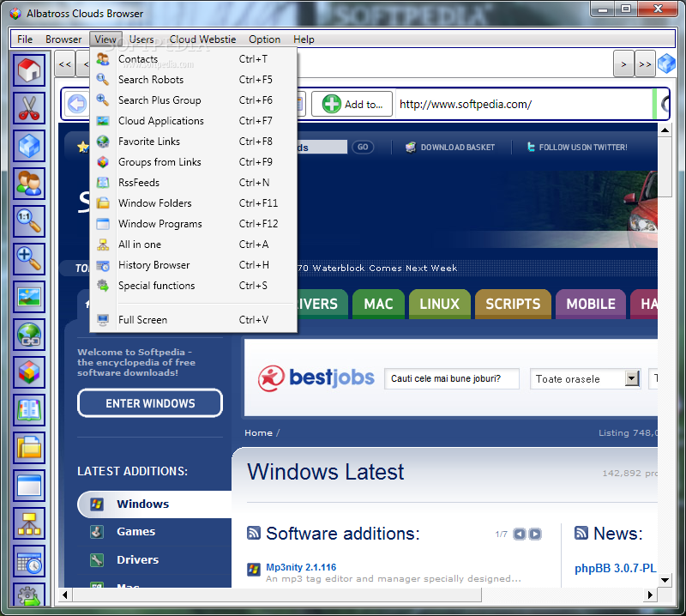
Task: Click the globe with chain link icon
Action: pyautogui.click(x=29, y=335)
